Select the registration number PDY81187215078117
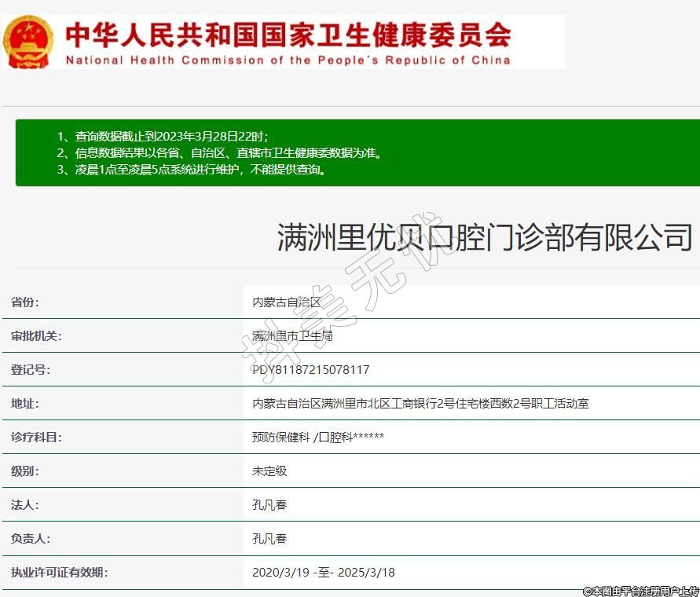The width and height of the screenshot is (700, 597). coord(310,370)
